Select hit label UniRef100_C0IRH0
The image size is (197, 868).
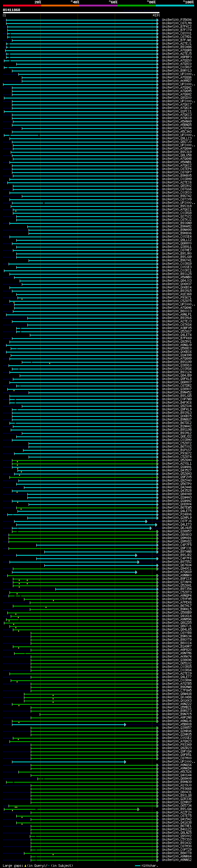[176, 440]
